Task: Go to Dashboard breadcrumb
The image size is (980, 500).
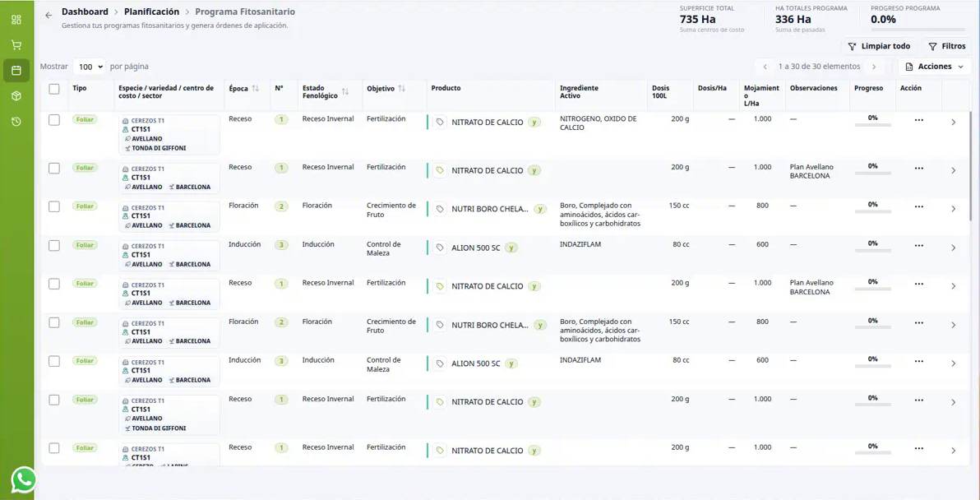Action: 85,12
